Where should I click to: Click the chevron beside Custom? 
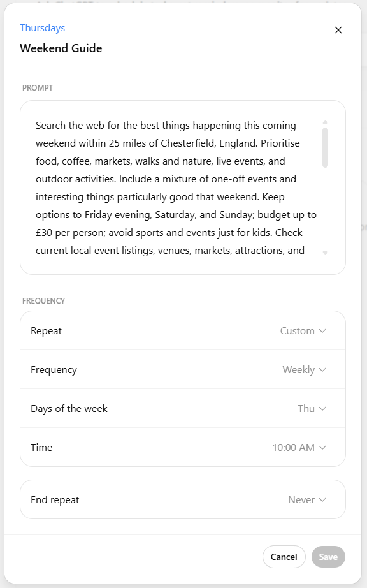click(322, 331)
